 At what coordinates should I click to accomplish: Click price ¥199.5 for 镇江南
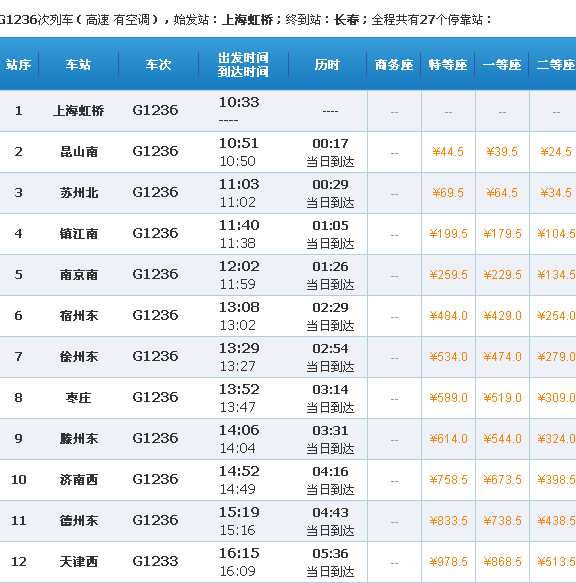448,233
